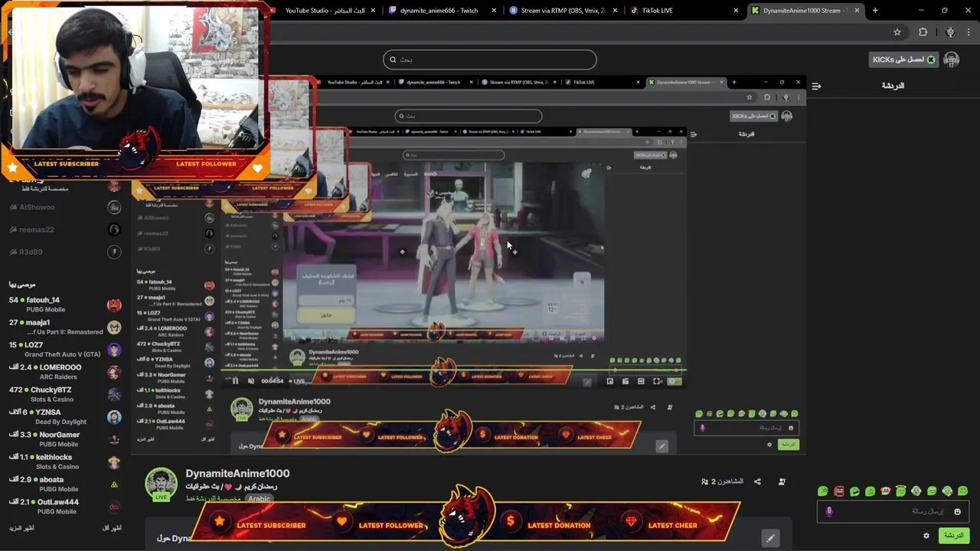Pick the red angry face emote
980x551 pixels.
click(839, 491)
